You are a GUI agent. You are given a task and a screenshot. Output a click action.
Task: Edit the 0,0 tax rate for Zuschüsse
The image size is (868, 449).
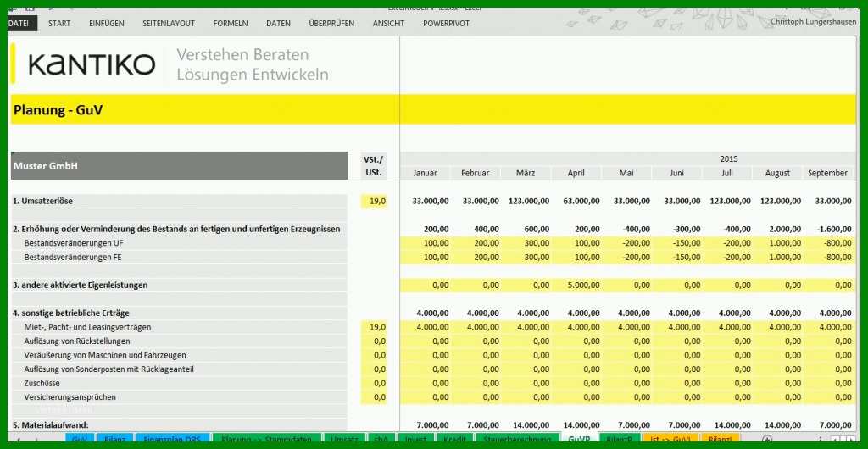click(374, 383)
